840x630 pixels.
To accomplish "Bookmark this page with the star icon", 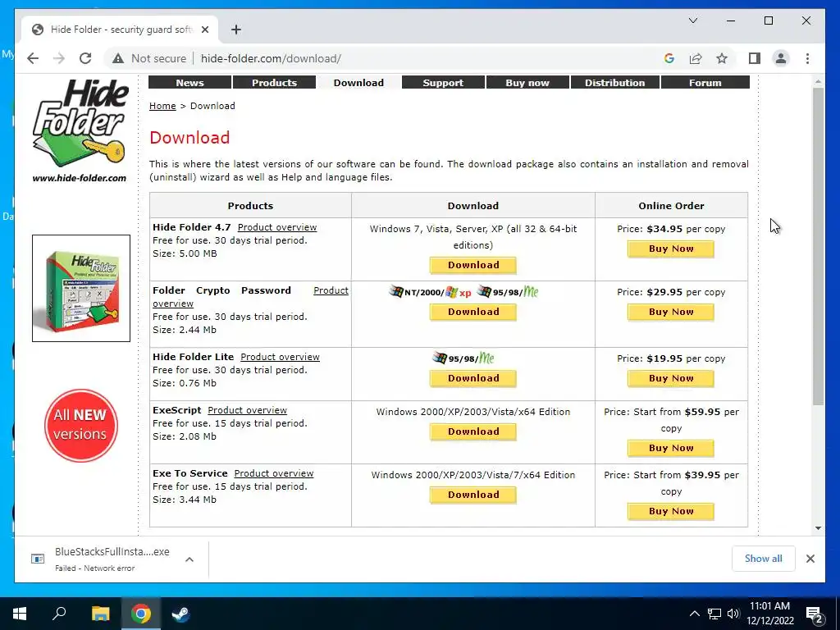I will [x=722, y=58].
